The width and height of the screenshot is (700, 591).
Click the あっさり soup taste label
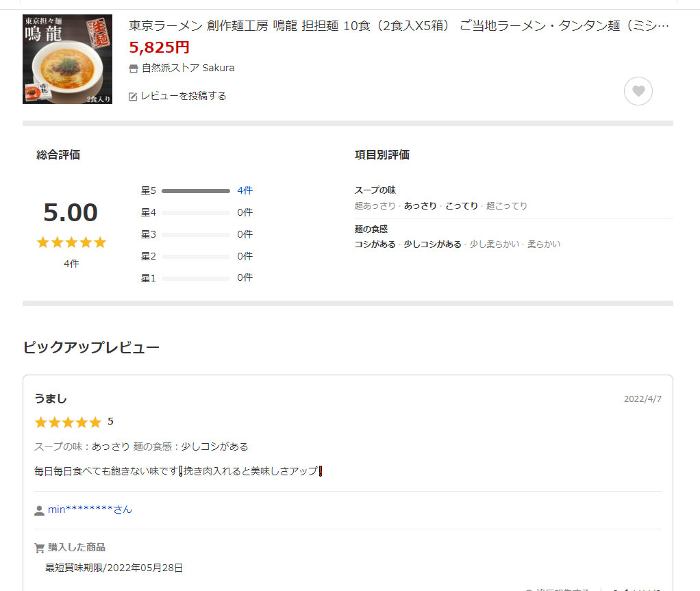click(420, 205)
